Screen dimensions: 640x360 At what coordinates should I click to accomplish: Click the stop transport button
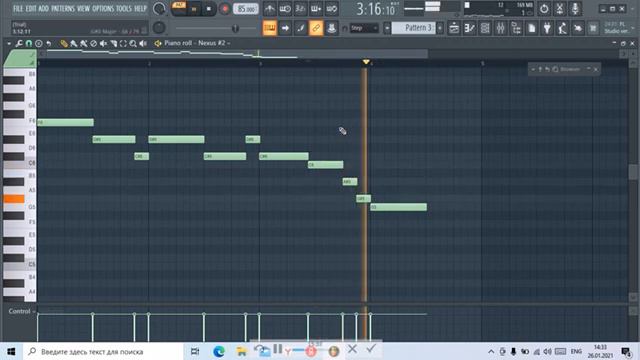point(209,9)
